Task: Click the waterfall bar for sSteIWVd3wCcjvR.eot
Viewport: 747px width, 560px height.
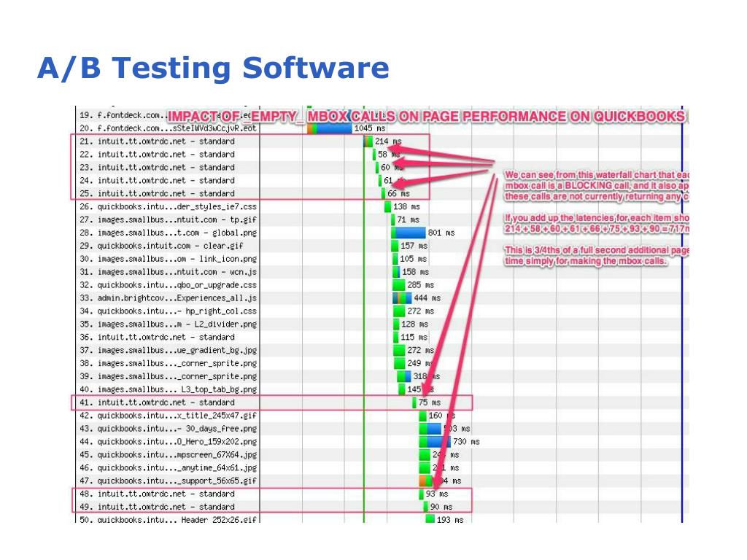Action: click(330, 128)
